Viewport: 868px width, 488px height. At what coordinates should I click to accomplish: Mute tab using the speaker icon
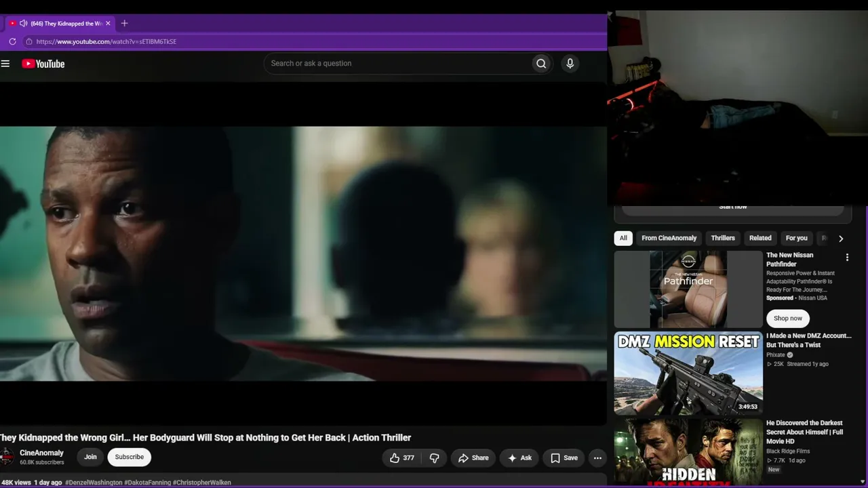[x=23, y=23]
